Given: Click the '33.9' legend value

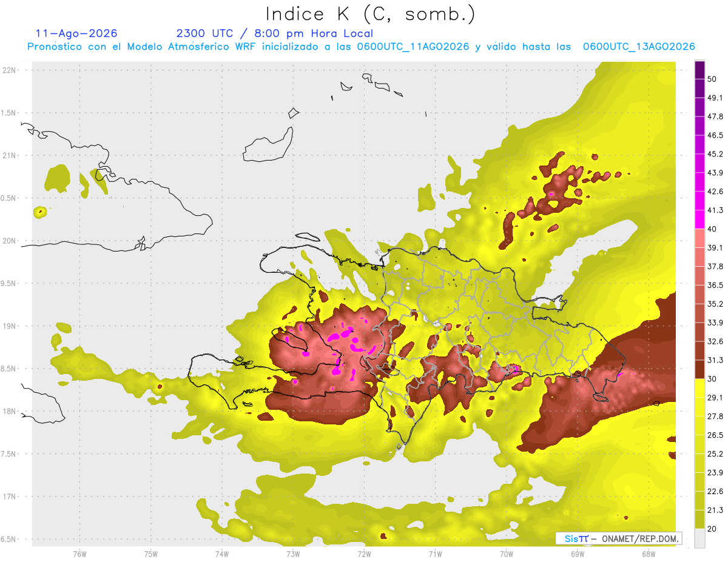Looking at the screenshot, I should coord(715,323).
